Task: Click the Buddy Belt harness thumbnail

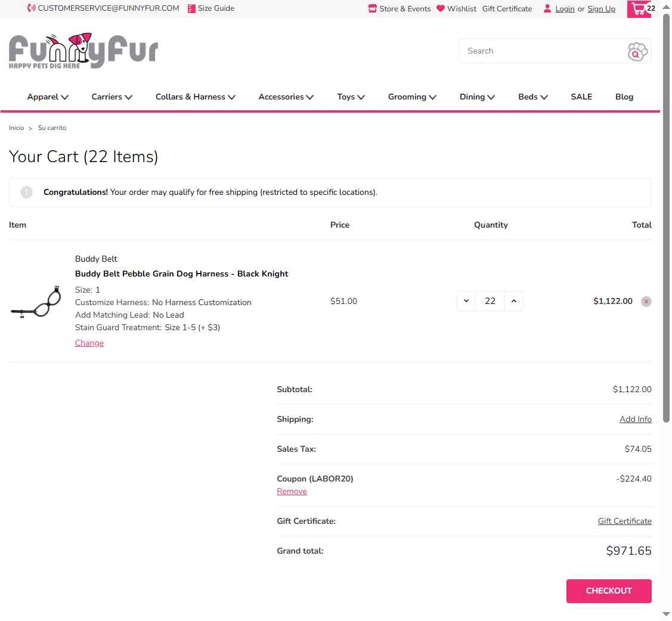Action: (x=36, y=302)
